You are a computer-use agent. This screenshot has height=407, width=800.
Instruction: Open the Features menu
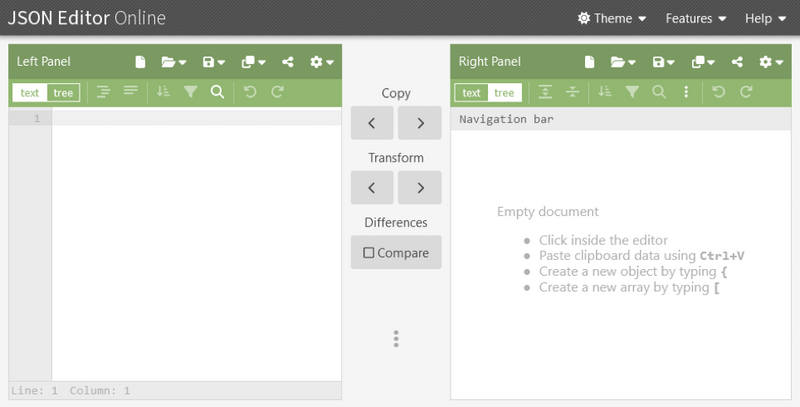click(x=696, y=18)
